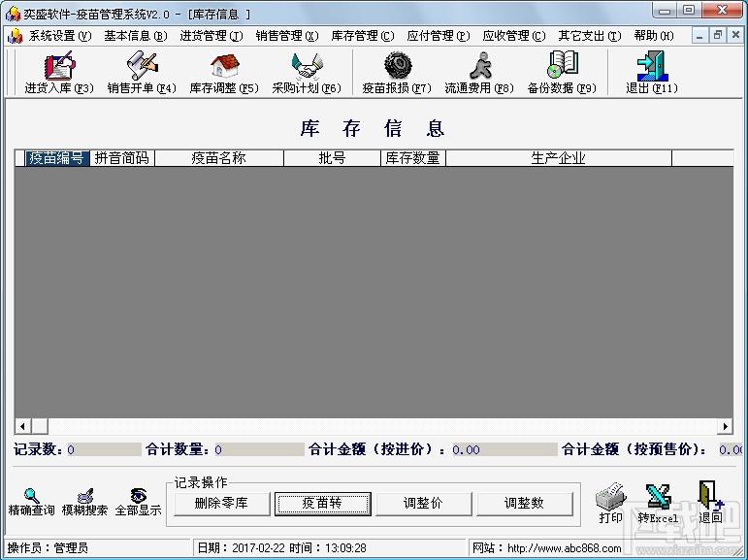The image size is (748, 560).
Task: Click the 退出 (F11) exit icon
Action: coord(651,72)
